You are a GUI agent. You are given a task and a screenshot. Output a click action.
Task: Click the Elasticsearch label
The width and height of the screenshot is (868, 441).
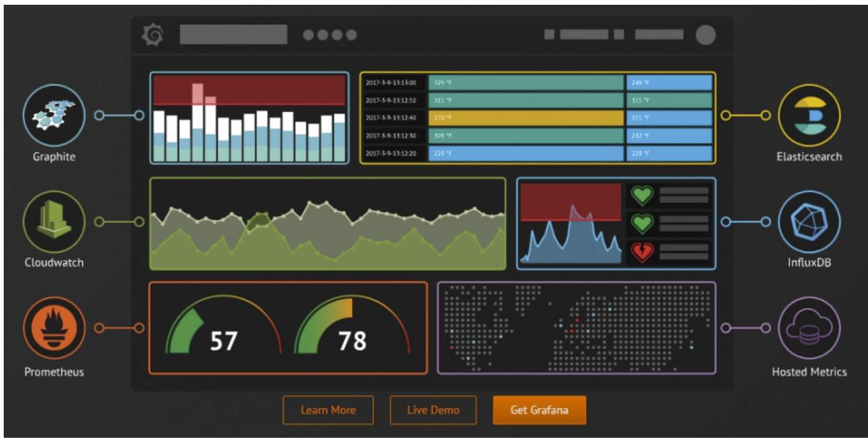tap(809, 157)
